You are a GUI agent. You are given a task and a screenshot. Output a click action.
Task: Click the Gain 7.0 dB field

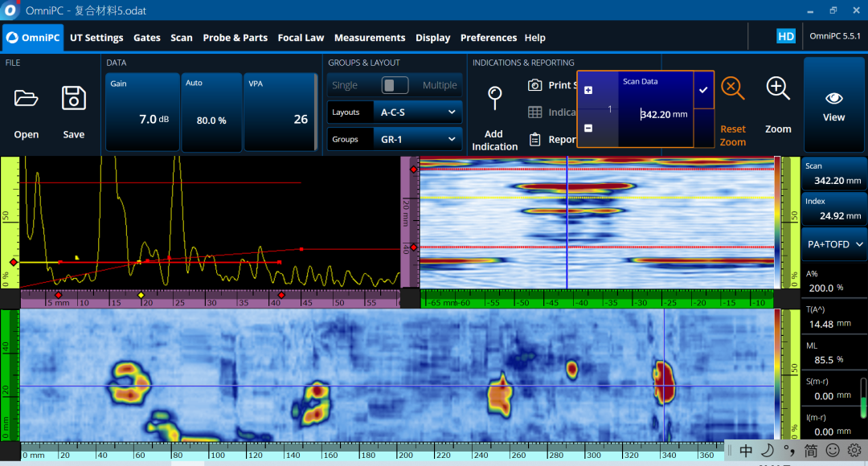(x=142, y=112)
